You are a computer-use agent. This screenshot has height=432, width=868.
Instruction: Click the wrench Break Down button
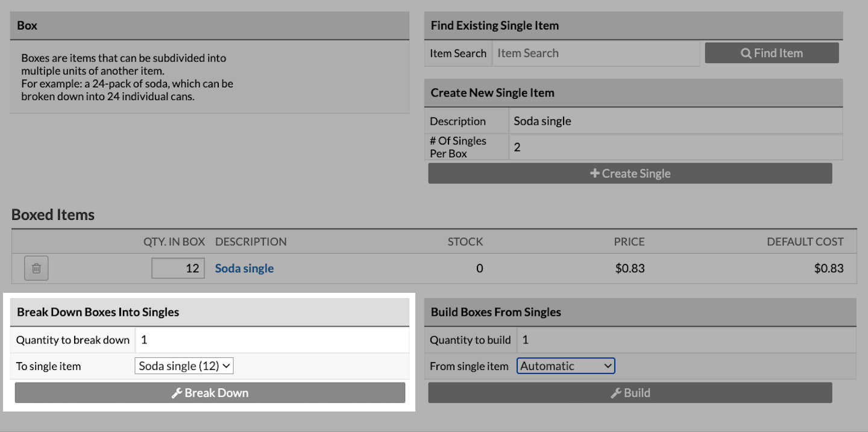(x=210, y=393)
